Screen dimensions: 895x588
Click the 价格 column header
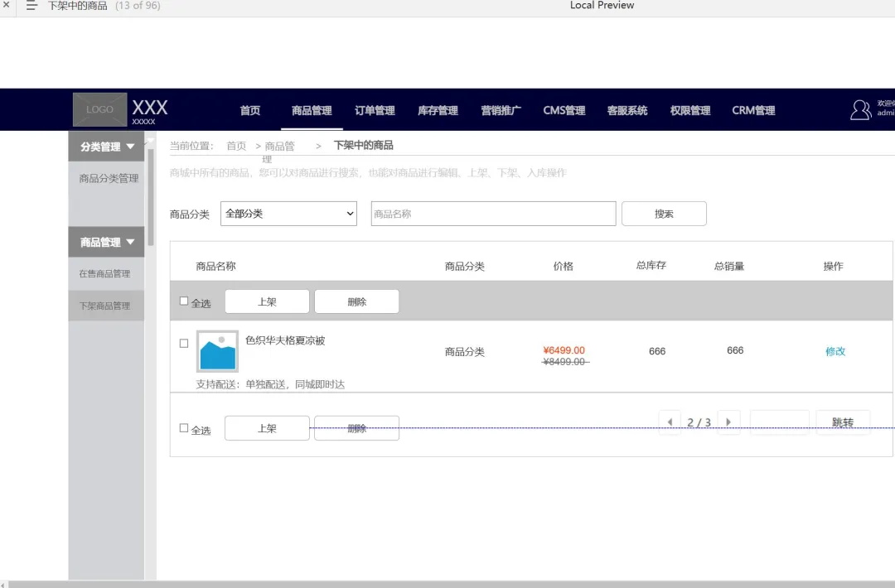click(x=564, y=267)
